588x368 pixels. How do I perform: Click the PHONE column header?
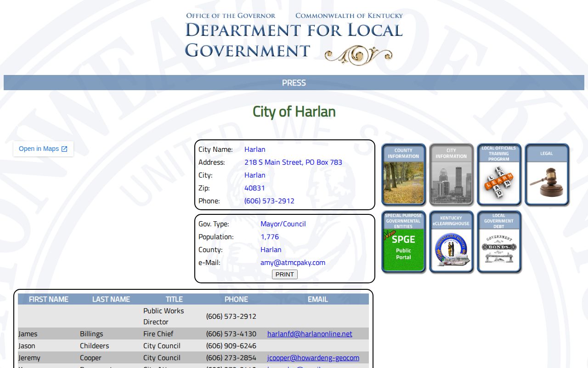pos(236,299)
